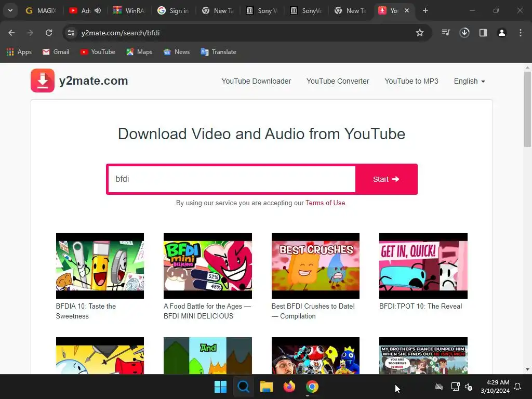Viewport: 532px width, 399px height.
Task: Expand the tab search chevron
Action: (x=10, y=10)
